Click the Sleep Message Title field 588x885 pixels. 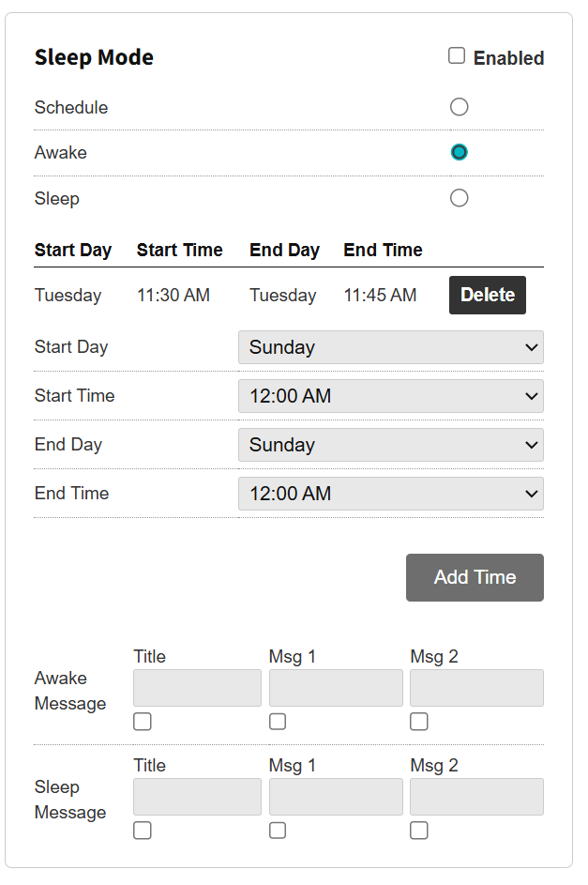[197, 797]
